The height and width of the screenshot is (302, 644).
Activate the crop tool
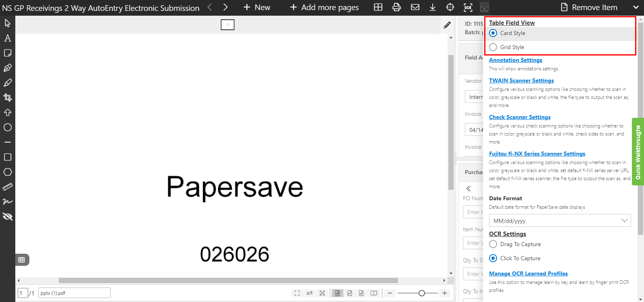pos(8,97)
